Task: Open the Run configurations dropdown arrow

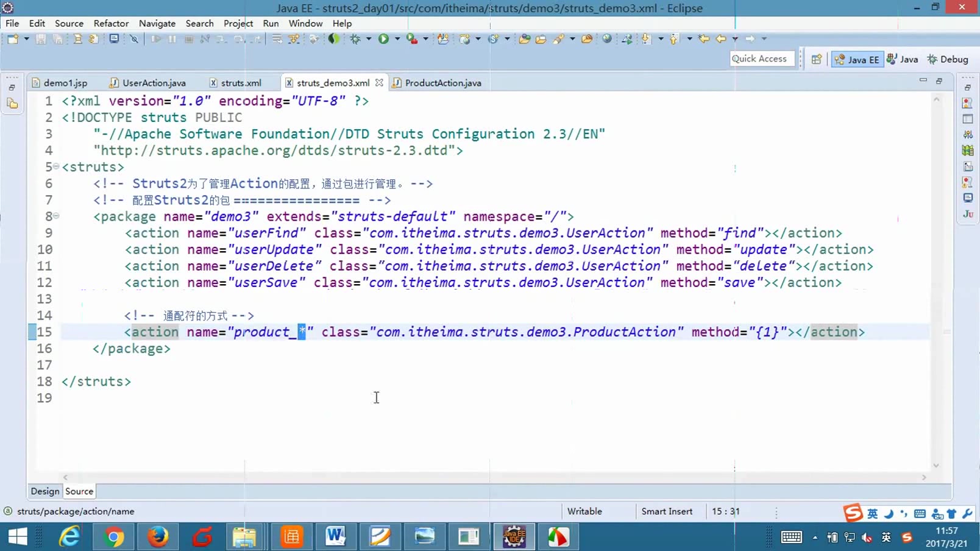Action: [x=397, y=39]
